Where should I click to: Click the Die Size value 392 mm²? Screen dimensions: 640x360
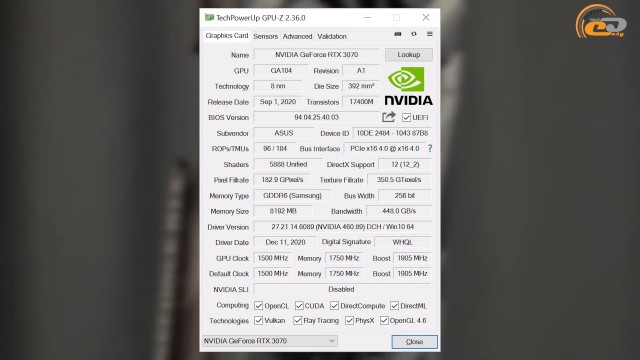pyautogui.click(x=361, y=86)
